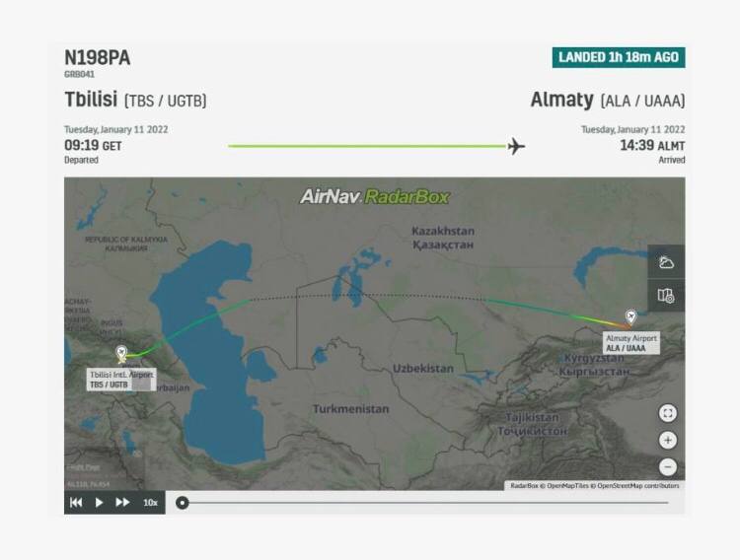This screenshot has height=560, width=740.
Task: Skip the flight playback to start
Action: pos(76,503)
